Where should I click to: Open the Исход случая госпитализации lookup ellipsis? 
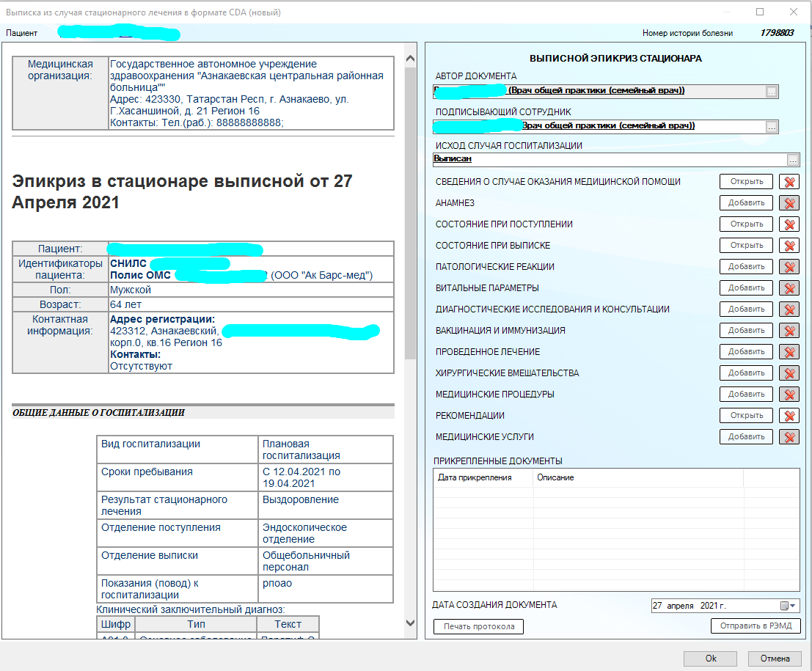coord(793,160)
